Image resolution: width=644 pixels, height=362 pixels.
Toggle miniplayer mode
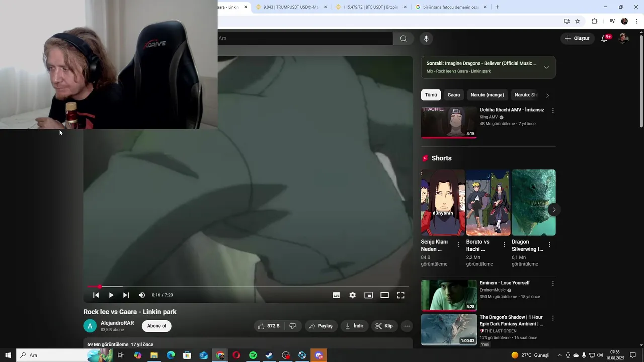pyautogui.click(x=369, y=295)
